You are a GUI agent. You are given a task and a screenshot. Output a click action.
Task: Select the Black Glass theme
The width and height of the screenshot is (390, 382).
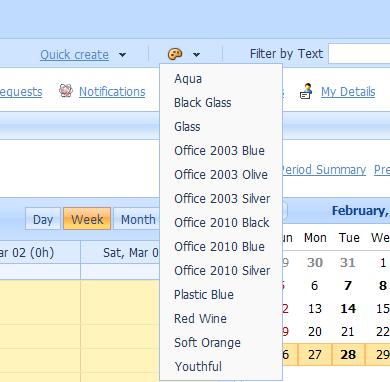(221, 103)
